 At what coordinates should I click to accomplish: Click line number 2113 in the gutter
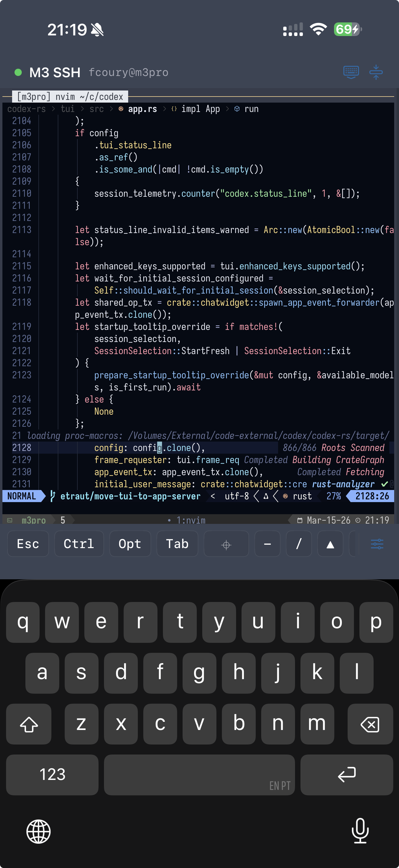(21, 230)
